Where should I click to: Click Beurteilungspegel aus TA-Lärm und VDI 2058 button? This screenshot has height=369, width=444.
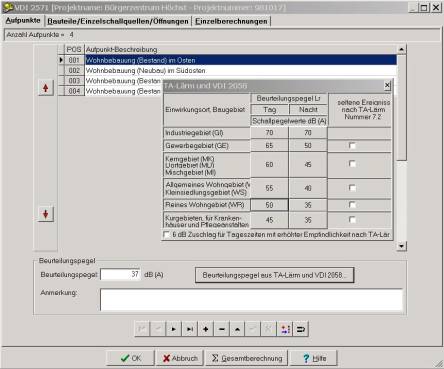274,275
